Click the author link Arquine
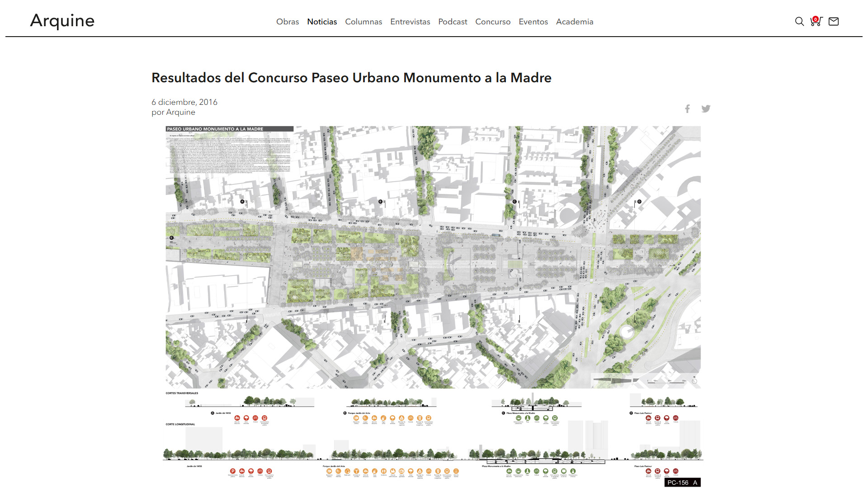 [180, 113]
